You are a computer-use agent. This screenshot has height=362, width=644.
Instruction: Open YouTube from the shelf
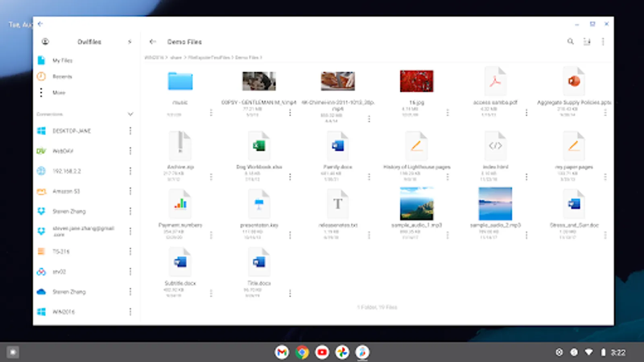pyautogui.click(x=322, y=352)
